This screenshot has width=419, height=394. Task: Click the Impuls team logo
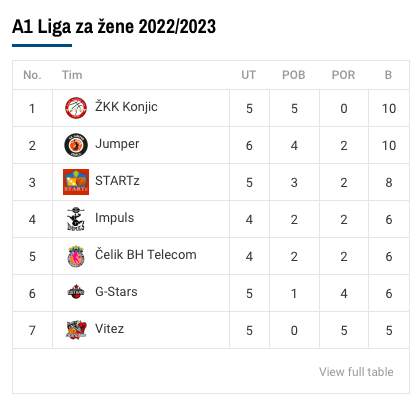[76, 219]
